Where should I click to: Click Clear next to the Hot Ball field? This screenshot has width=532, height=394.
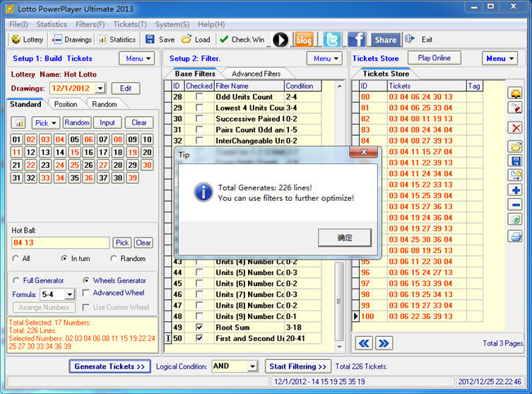pyautogui.click(x=143, y=243)
